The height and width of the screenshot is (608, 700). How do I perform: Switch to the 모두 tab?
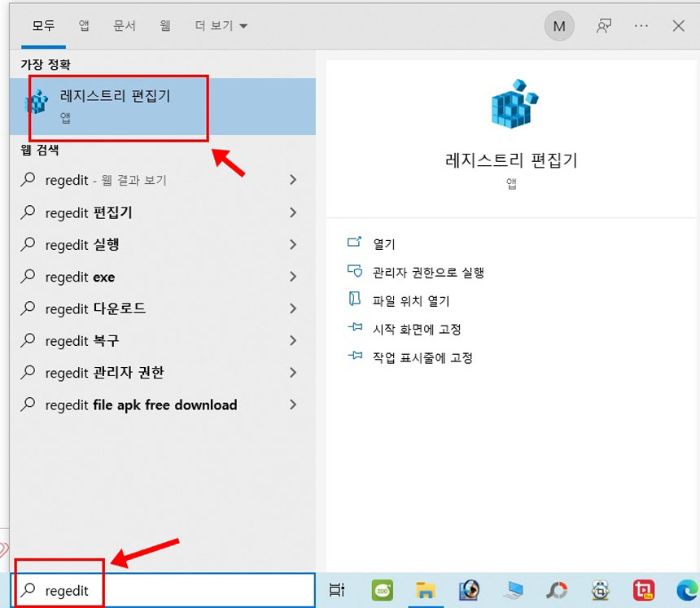pyautogui.click(x=43, y=25)
